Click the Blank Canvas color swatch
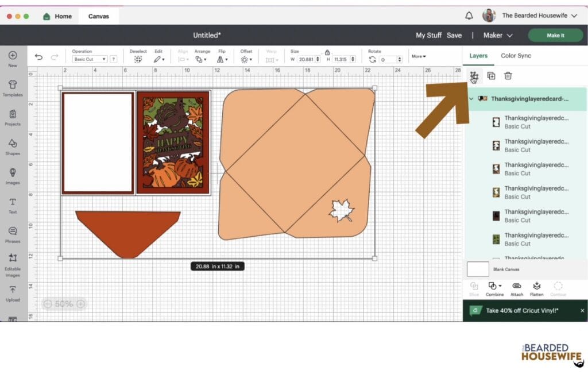The image size is (588, 374). pyautogui.click(x=478, y=269)
